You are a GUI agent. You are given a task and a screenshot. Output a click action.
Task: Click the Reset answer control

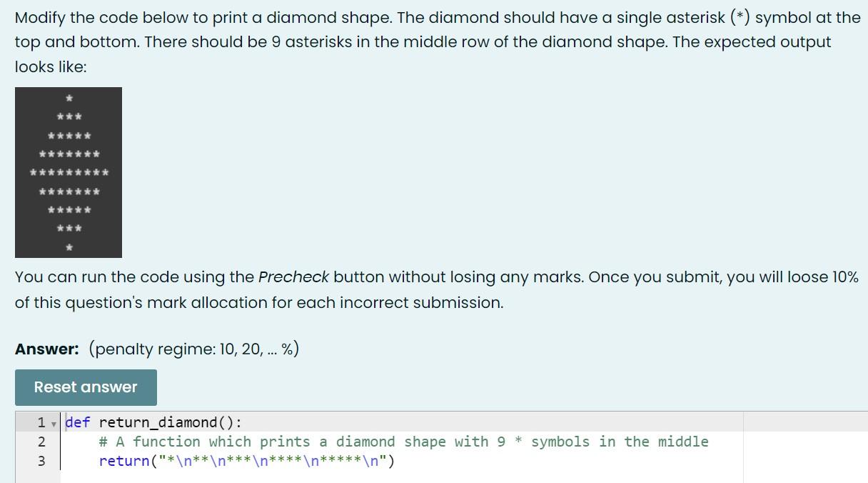85,387
